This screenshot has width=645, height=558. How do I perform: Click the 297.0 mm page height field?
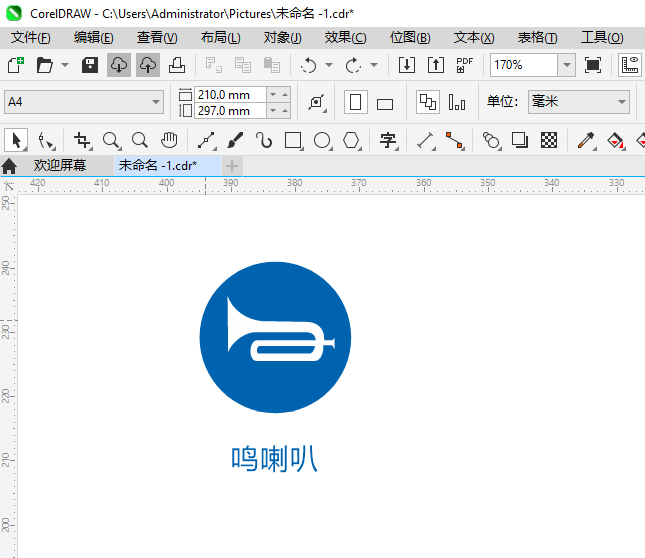230,111
